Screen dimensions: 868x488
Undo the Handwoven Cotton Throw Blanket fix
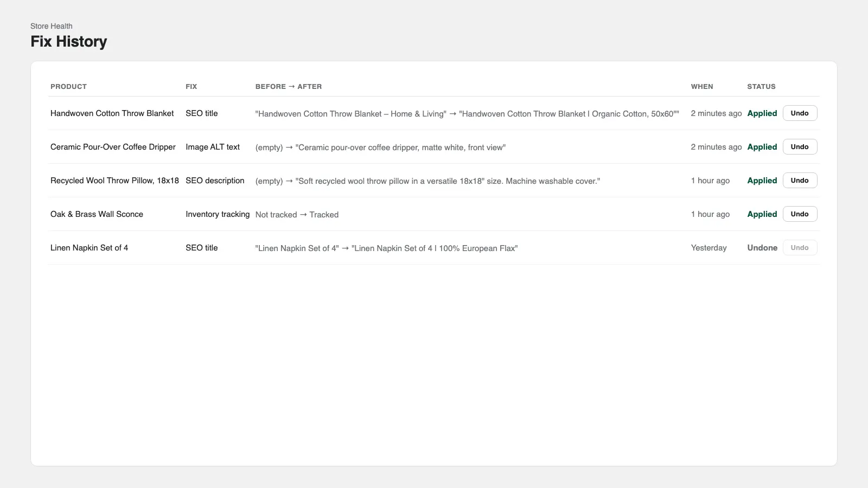pos(800,113)
